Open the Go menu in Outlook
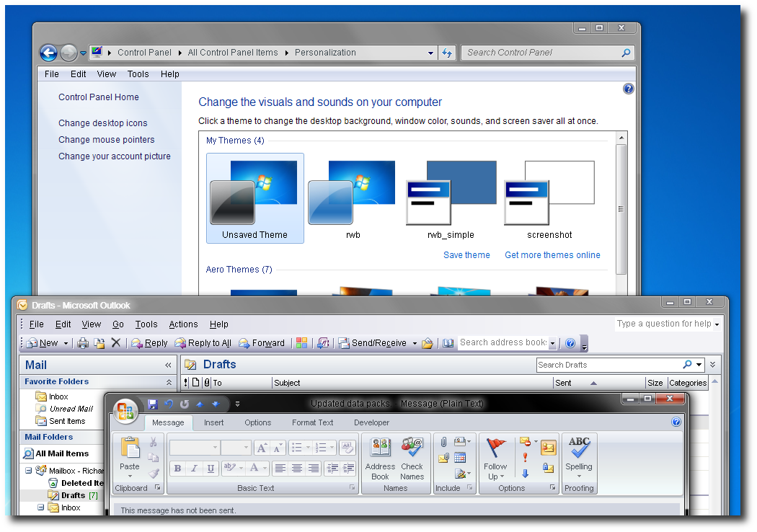The image size is (757, 532). click(118, 324)
